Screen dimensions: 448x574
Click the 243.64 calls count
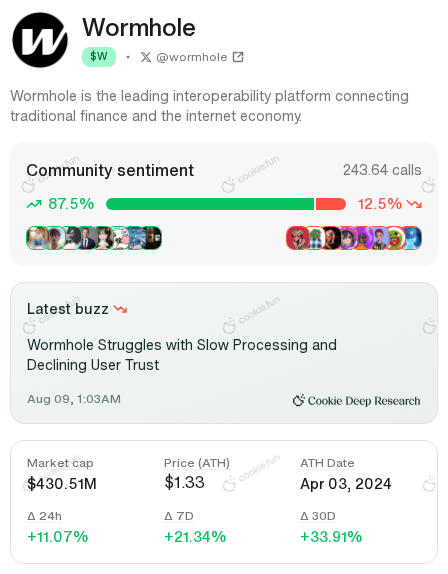(382, 170)
